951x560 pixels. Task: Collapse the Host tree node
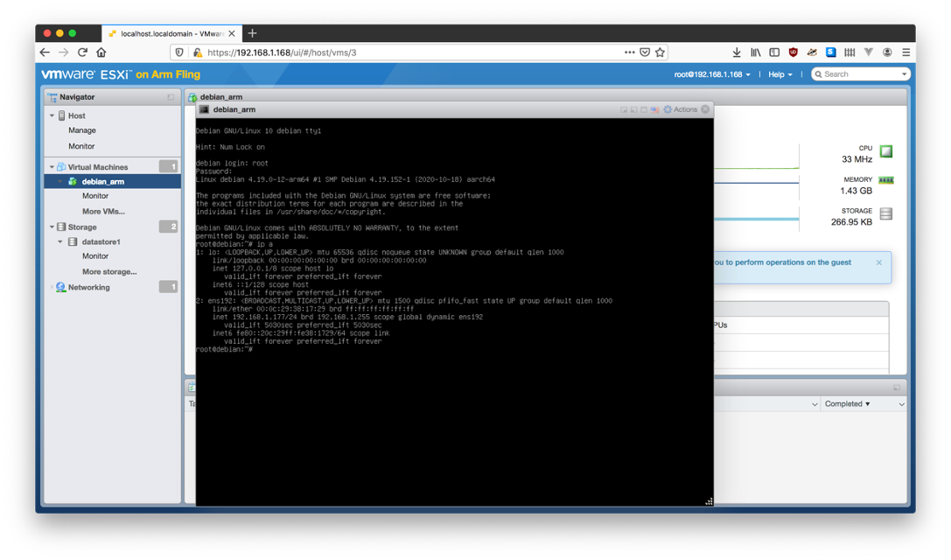[x=52, y=115]
